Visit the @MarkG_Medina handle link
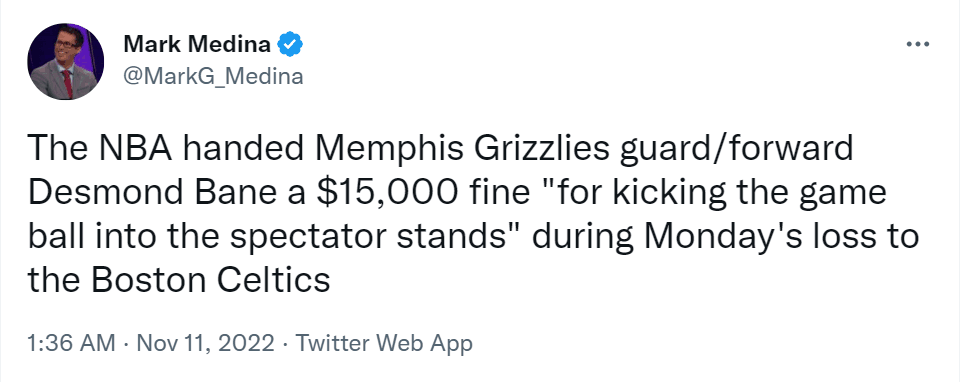973x382 pixels. coord(213,76)
